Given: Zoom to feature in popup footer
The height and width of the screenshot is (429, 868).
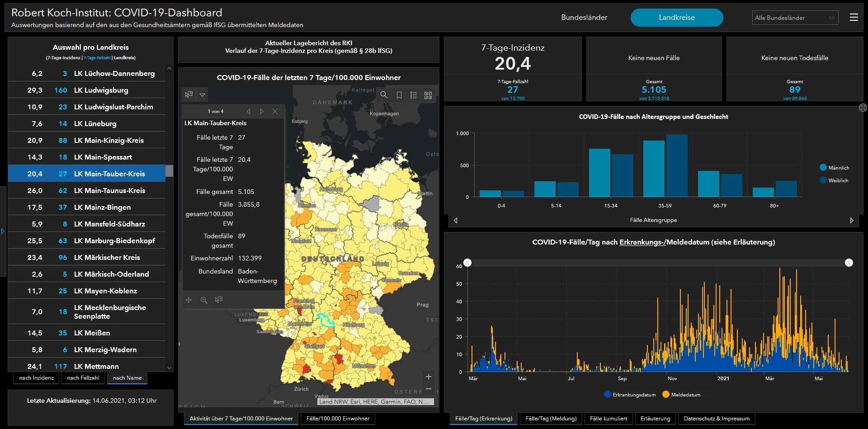Looking at the screenshot, I should coord(204,300).
